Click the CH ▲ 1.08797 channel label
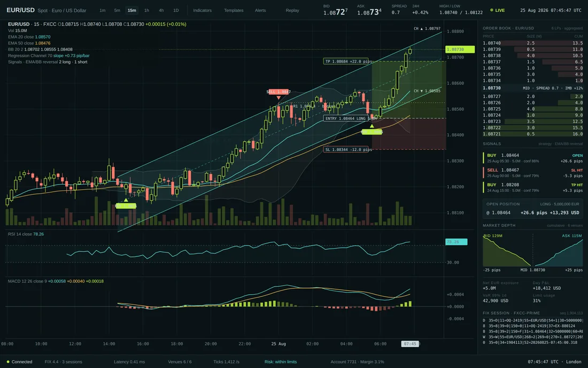 click(427, 28)
